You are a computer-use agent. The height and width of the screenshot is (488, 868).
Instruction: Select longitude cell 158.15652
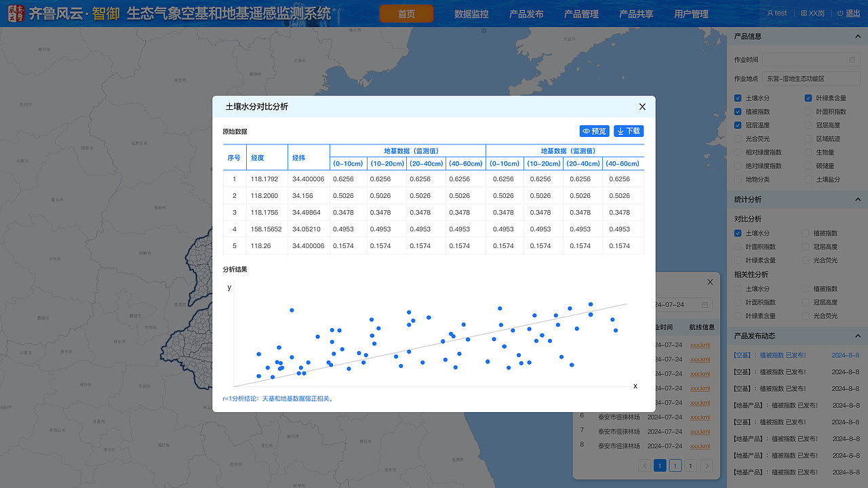267,229
